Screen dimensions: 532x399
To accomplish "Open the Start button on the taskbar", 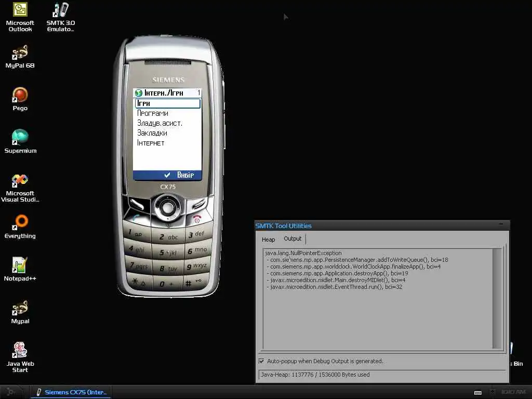I will point(11,392).
